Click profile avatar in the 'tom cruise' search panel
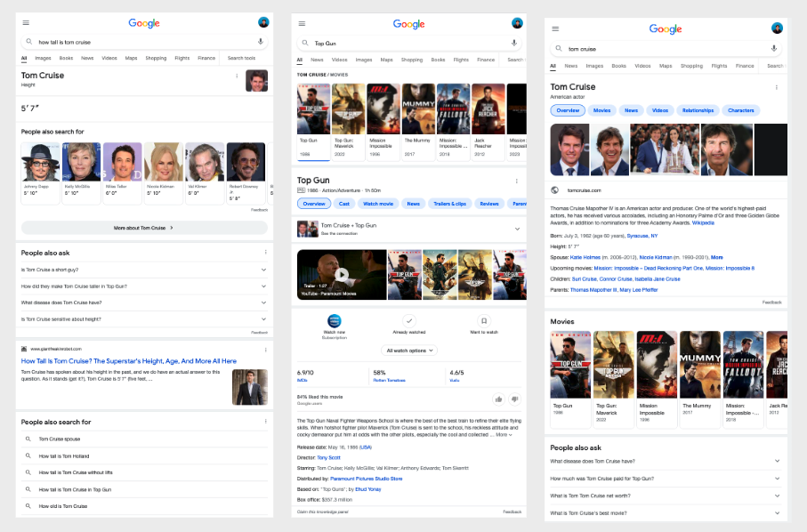Viewport: 807px width, 532px height. point(777,28)
